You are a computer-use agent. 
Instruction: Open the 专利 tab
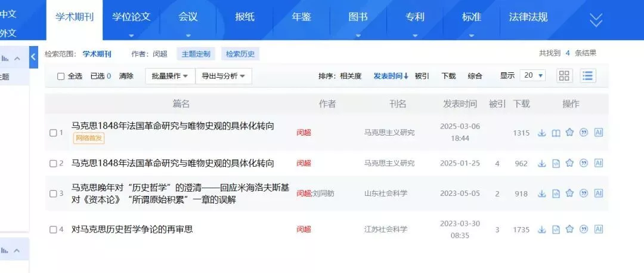coord(414,17)
